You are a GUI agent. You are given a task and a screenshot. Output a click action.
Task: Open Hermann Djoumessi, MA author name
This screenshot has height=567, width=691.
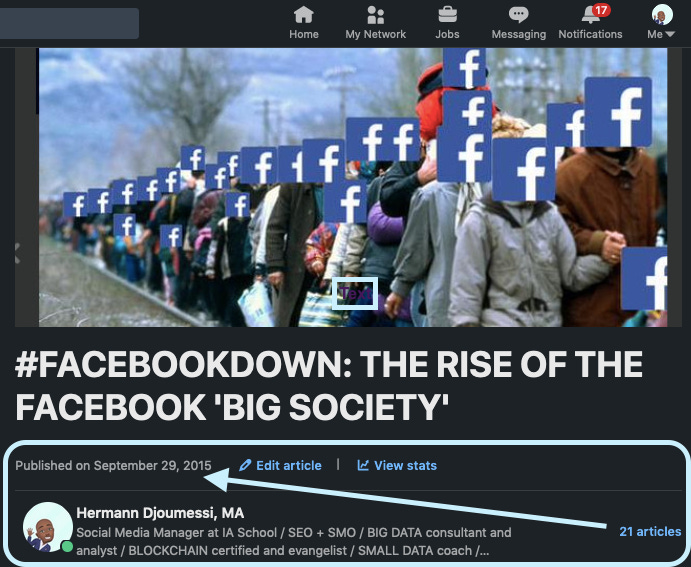(160, 513)
